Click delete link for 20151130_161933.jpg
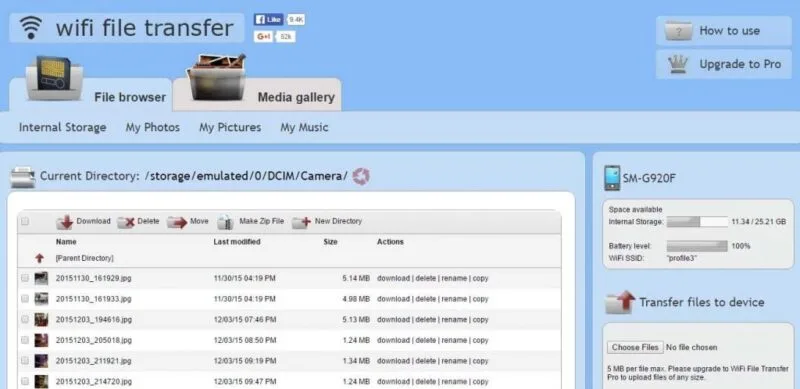The width and height of the screenshot is (800, 389). pos(426,299)
